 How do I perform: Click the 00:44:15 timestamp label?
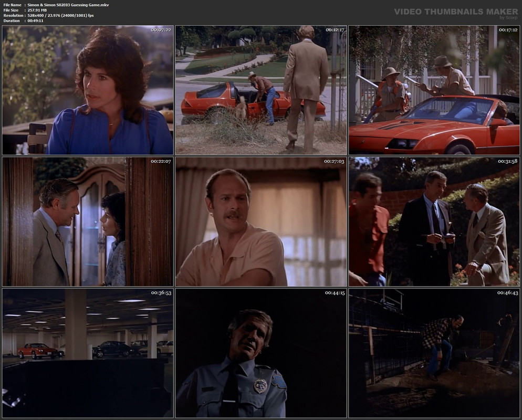335,293
